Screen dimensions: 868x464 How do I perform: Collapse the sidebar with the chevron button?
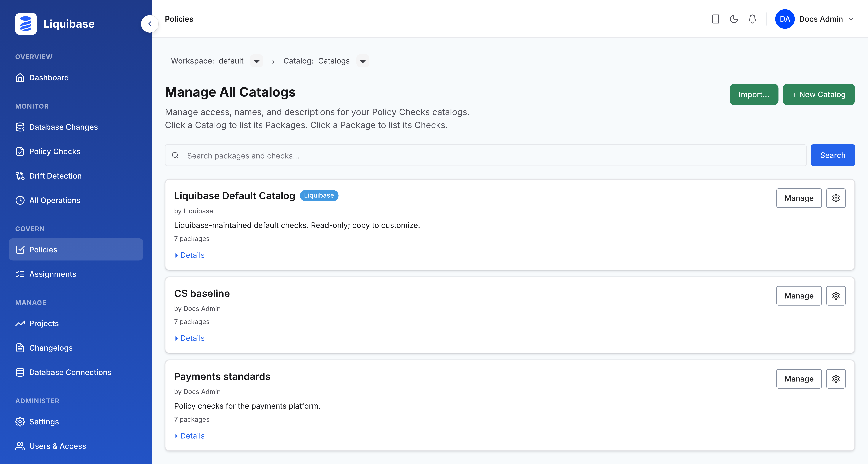coord(150,24)
